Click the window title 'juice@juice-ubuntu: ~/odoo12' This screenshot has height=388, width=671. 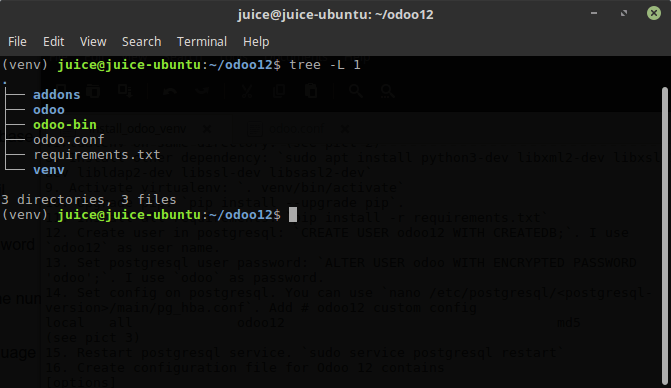(336, 15)
